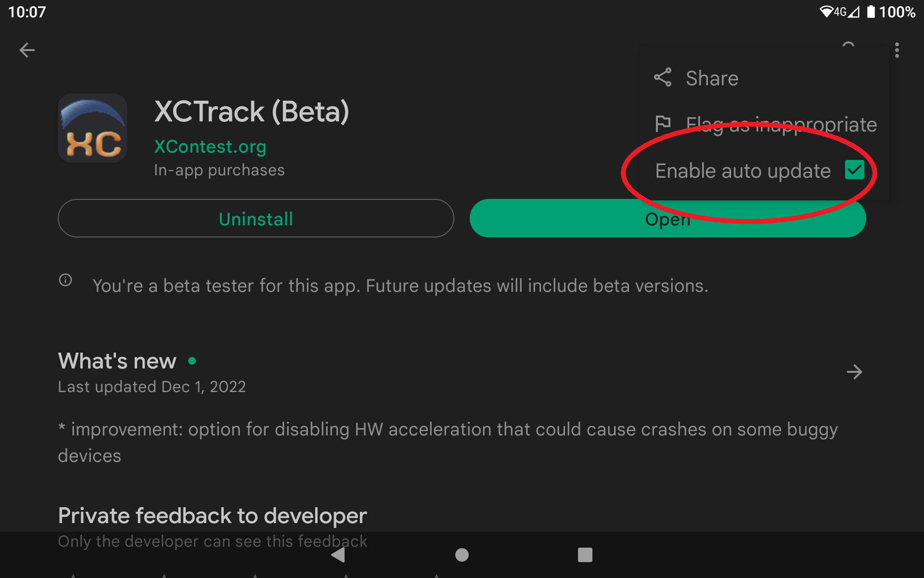Image resolution: width=924 pixels, height=578 pixels.
Task: Click the Share icon in menu
Action: (x=663, y=78)
